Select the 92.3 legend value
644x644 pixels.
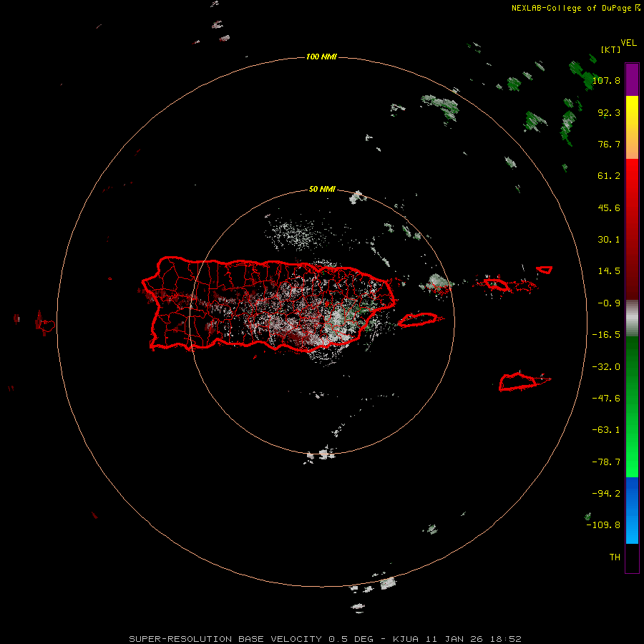pos(609,112)
